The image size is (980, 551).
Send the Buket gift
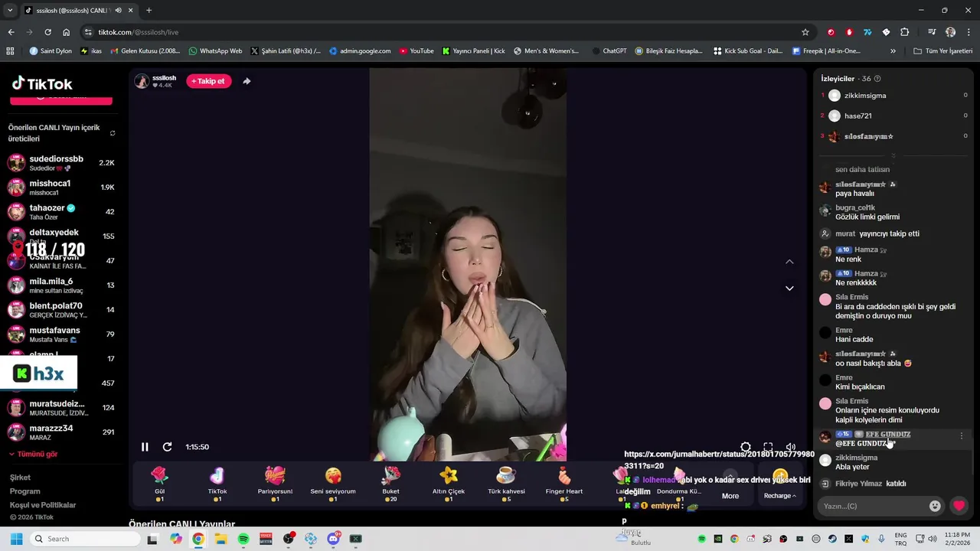[x=391, y=484]
